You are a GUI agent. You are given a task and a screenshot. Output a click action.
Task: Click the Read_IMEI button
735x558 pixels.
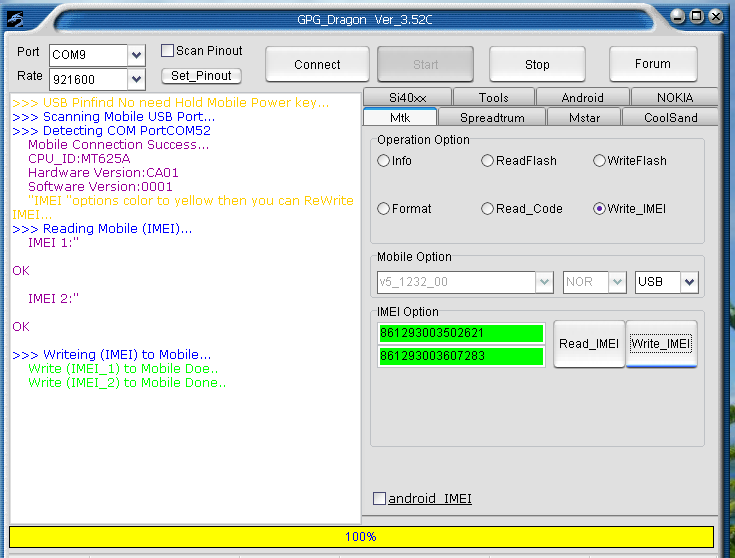[x=588, y=344]
